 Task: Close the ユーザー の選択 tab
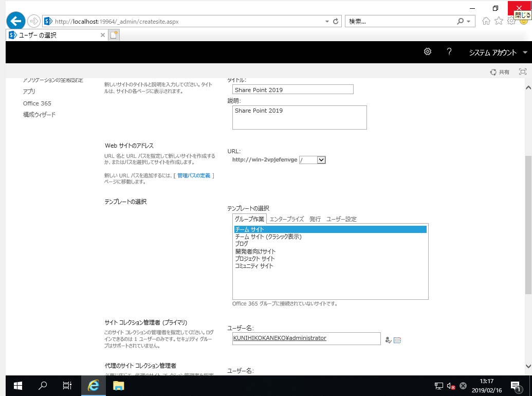click(x=102, y=35)
